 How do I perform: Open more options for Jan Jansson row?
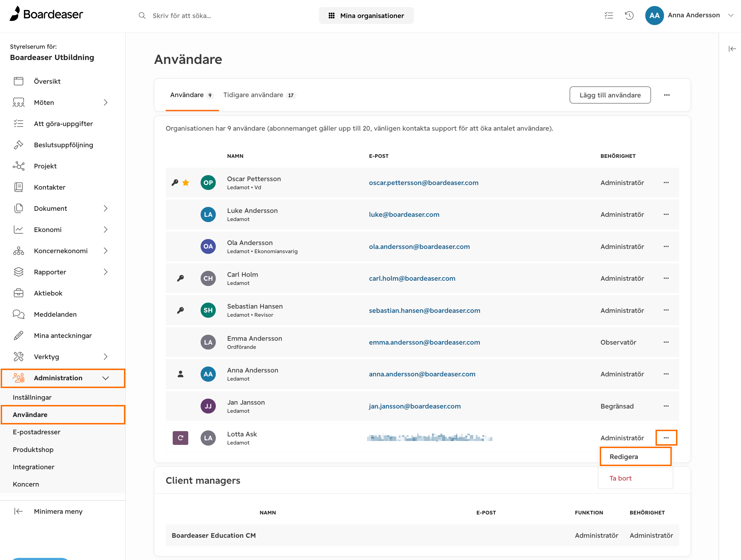(x=666, y=406)
